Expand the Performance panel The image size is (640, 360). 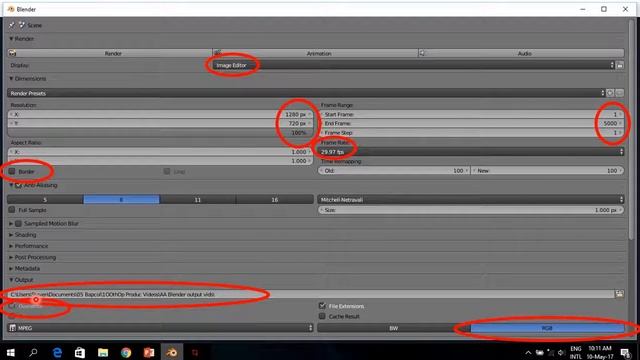[x=11, y=246]
